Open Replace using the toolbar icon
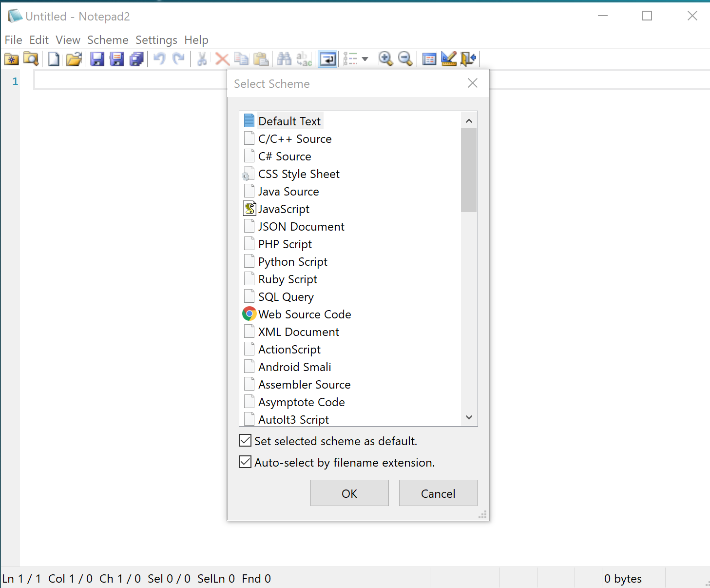The width and height of the screenshot is (710, 588). [304, 59]
